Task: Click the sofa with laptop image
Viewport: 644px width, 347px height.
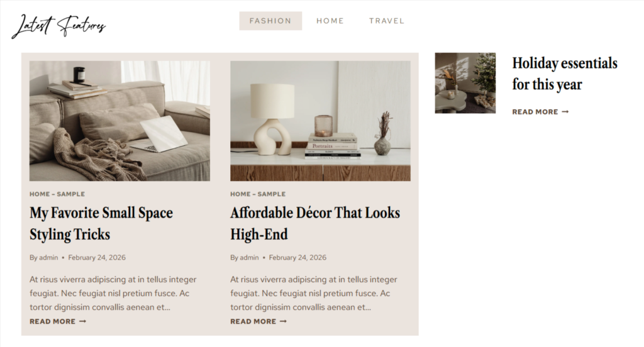Action: click(119, 121)
